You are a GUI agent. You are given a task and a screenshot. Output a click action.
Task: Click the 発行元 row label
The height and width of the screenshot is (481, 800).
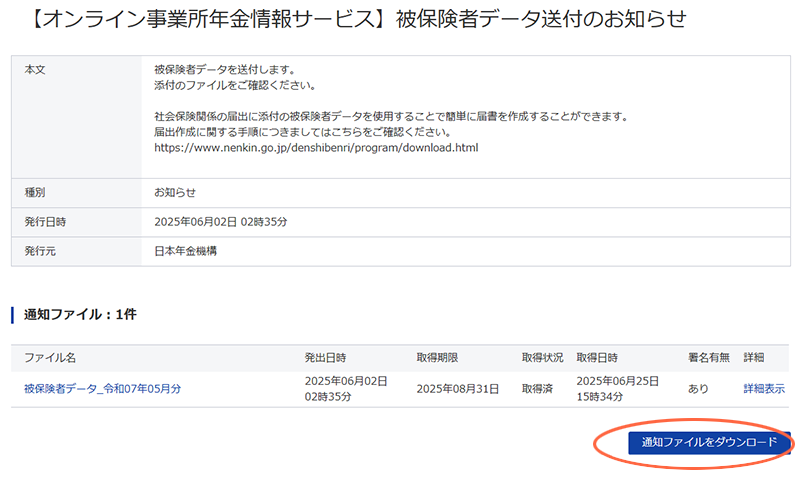[40, 251]
